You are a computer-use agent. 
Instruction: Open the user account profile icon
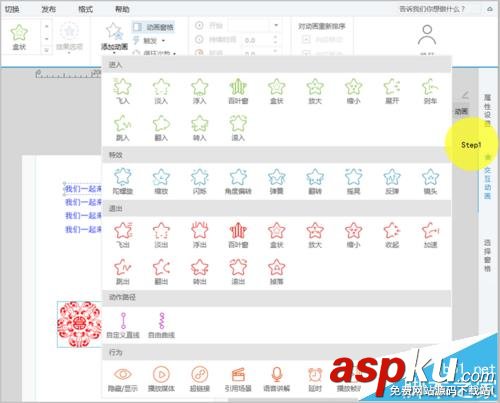tap(427, 35)
